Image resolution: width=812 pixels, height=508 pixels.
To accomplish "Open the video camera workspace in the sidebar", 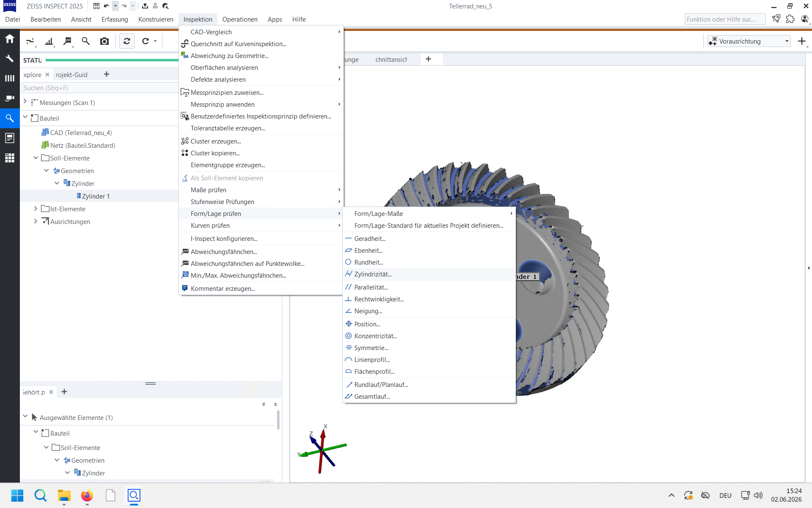I will point(10,98).
